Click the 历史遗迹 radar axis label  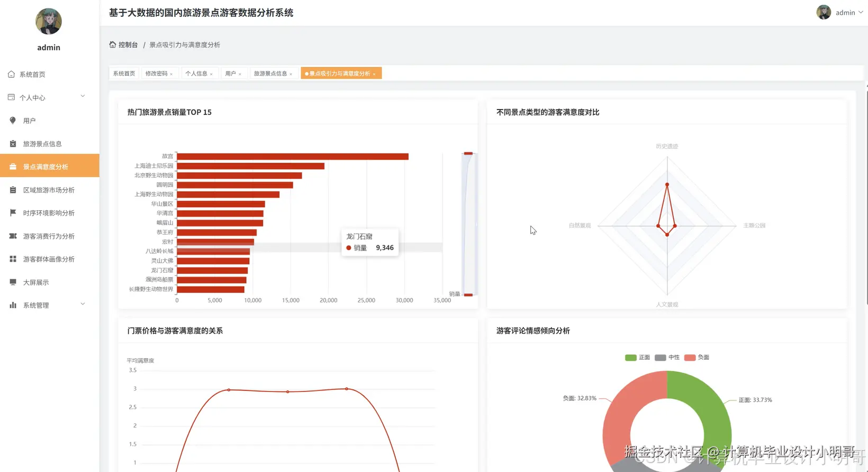[x=667, y=146]
